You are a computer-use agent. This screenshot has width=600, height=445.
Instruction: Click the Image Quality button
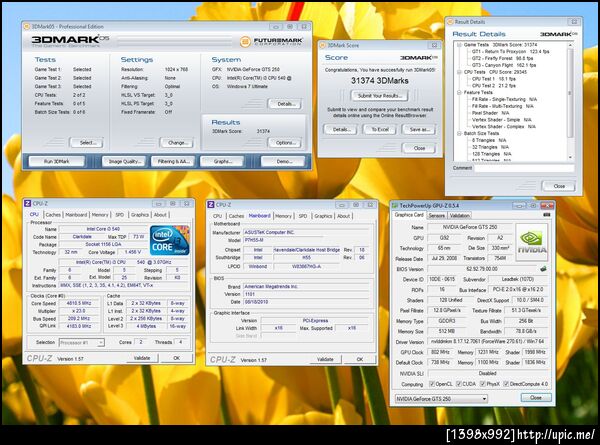(125, 161)
